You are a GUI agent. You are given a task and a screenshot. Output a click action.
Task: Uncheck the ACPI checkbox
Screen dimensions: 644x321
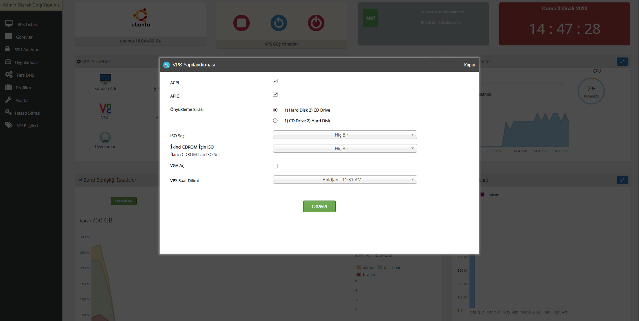point(275,81)
